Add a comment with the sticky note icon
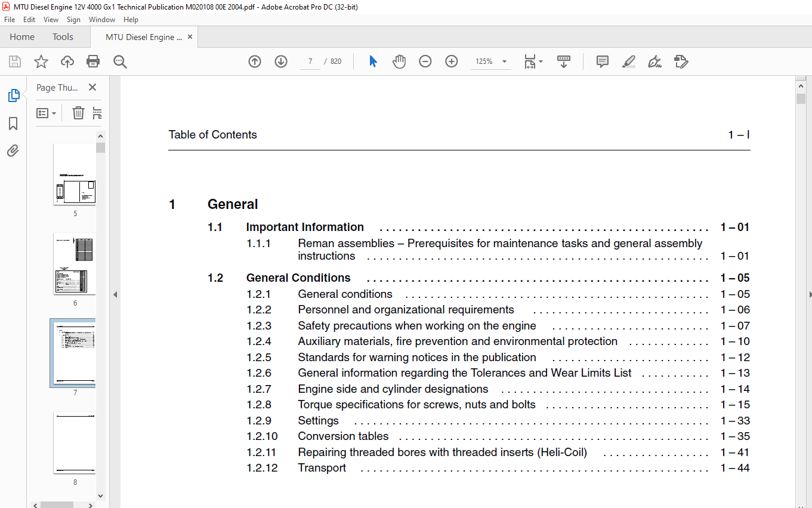Screen dimensions: 812x508 click(x=603, y=61)
